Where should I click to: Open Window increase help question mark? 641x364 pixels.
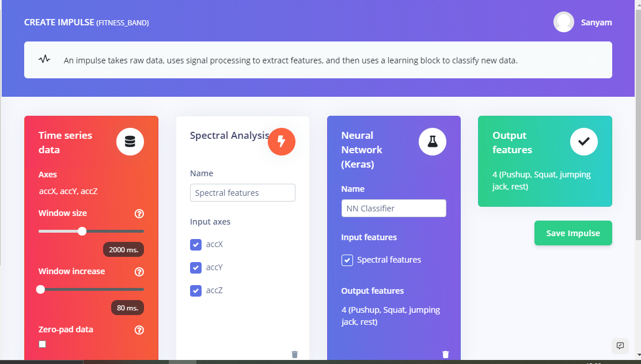[x=139, y=272]
